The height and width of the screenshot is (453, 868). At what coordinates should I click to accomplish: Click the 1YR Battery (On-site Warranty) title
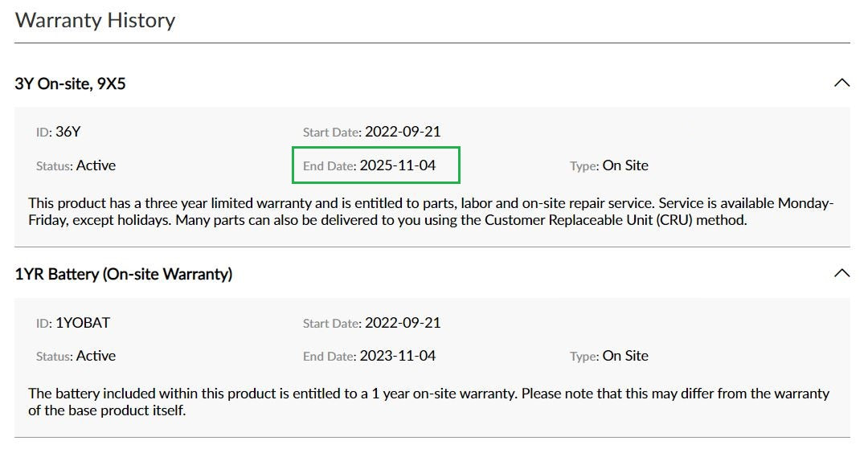[123, 274]
